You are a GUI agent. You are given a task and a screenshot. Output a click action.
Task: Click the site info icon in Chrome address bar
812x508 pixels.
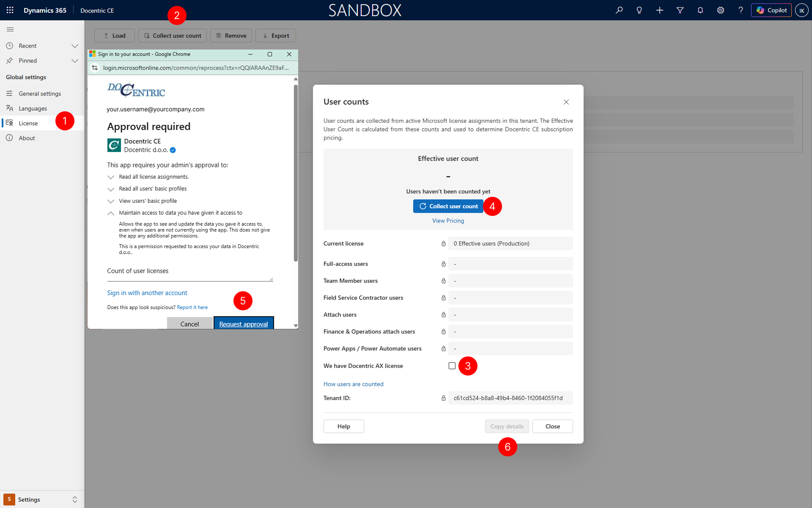(95, 68)
